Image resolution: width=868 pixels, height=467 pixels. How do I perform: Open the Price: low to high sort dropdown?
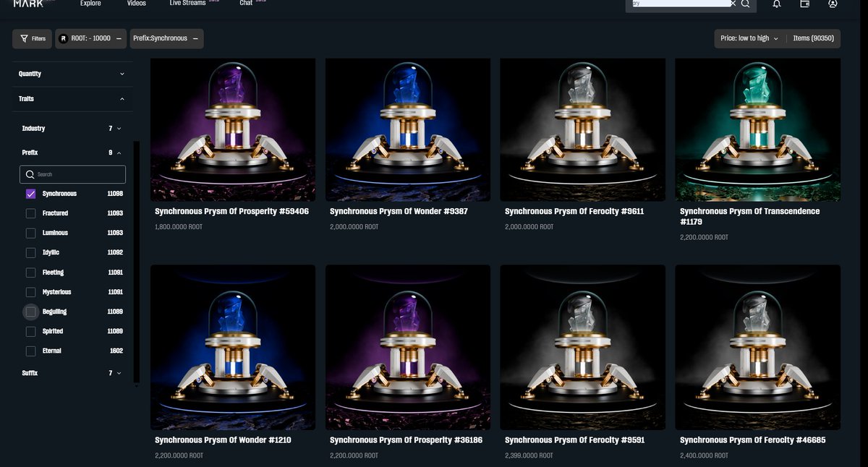(x=749, y=38)
